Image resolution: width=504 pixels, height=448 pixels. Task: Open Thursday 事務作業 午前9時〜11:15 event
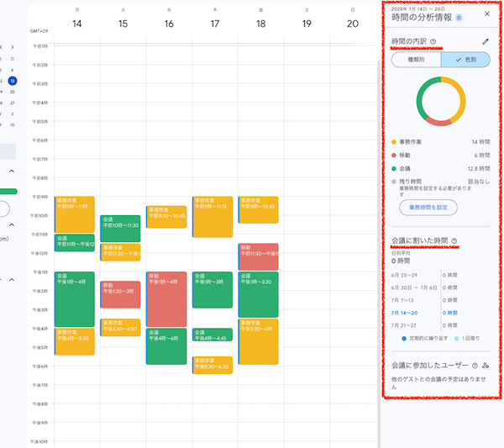[213, 217]
